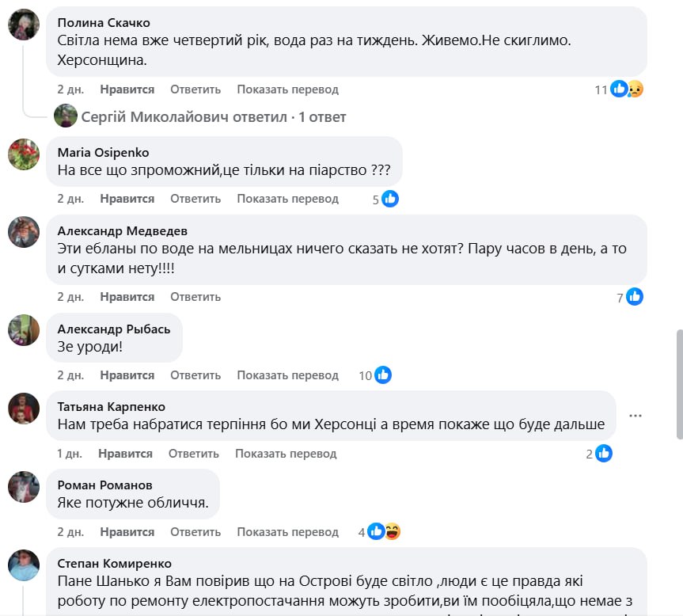Open Александр Медведев's avatar picture
This screenshot has width=683, height=616.
(x=24, y=232)
